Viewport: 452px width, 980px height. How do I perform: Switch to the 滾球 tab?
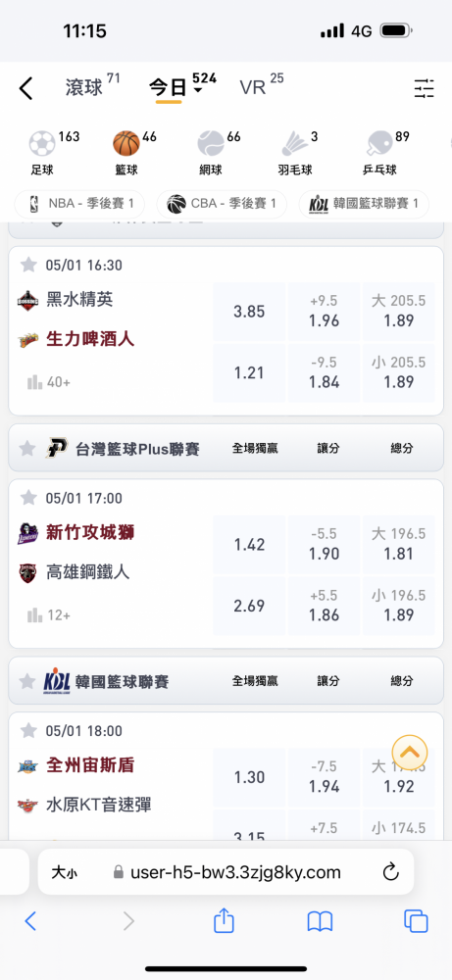[x=83, y=87]
